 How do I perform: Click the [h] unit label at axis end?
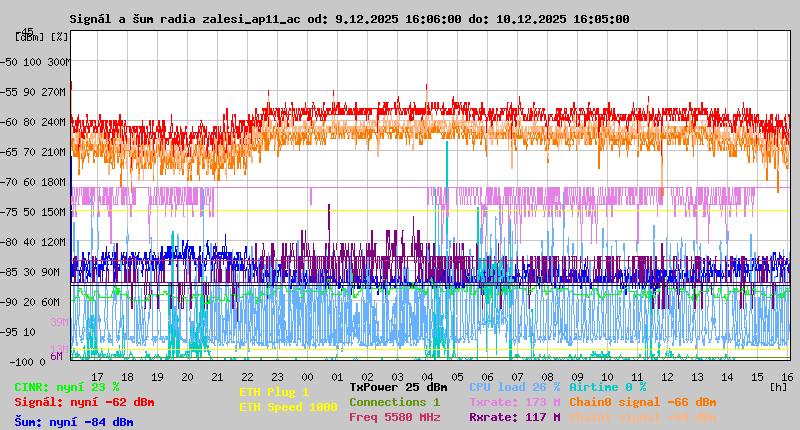(779, 386)
